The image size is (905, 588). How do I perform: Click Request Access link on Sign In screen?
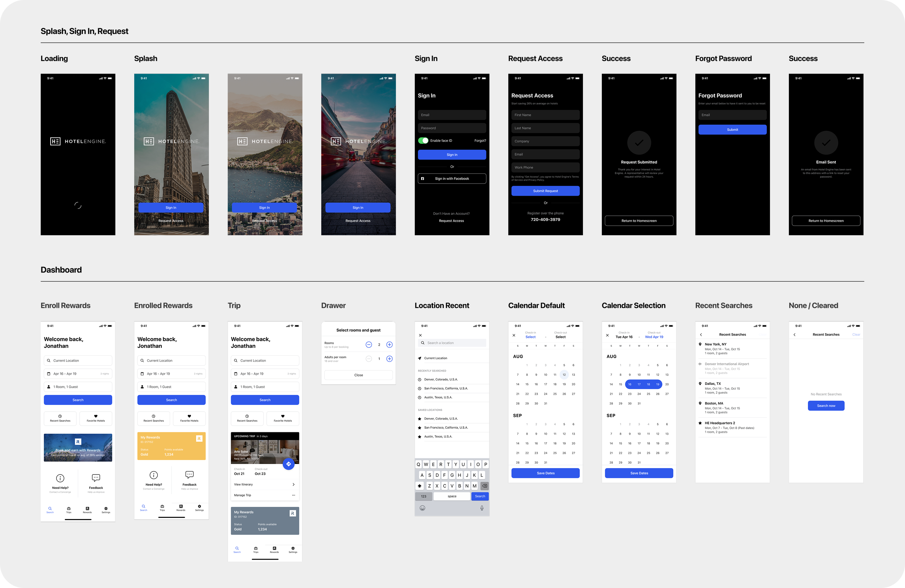click(451, 221)
